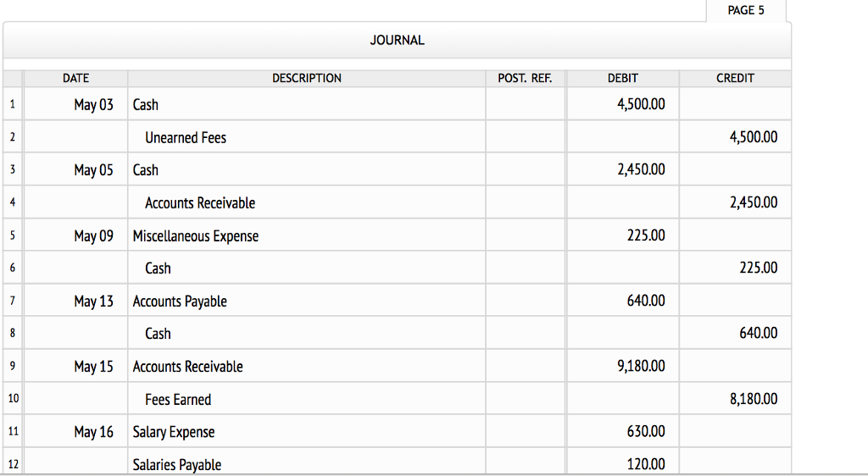Click the DEBIT column header
The height and width of the screenshot is (476, 868).
(x=623, y=79)
